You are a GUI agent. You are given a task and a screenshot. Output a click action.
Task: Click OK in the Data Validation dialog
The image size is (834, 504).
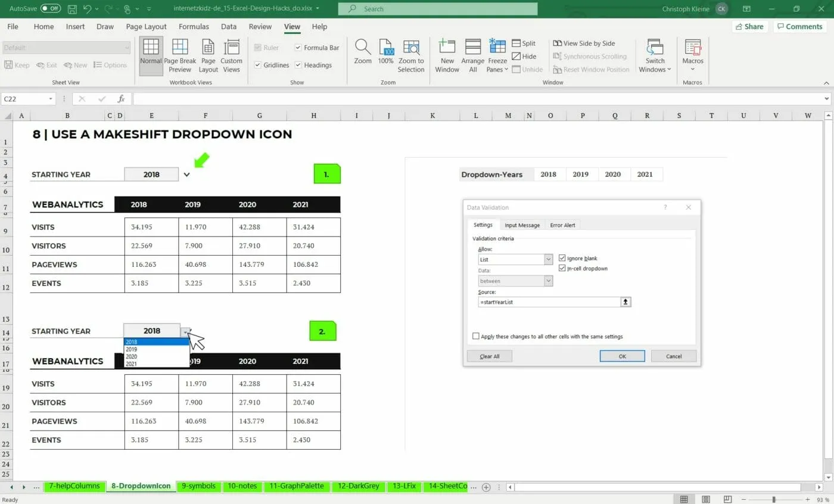[622, 356]
